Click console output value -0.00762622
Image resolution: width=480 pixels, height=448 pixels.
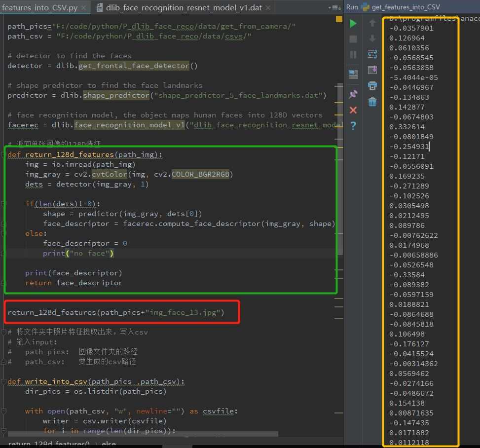(x=413, y=235)
